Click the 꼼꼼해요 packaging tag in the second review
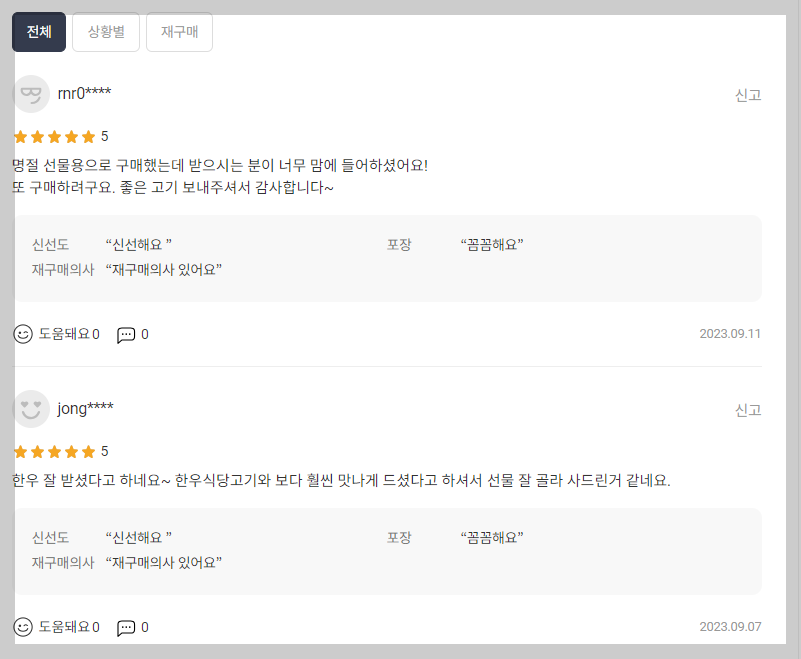The width and height of the screenshot is (801, 659). 490,537
